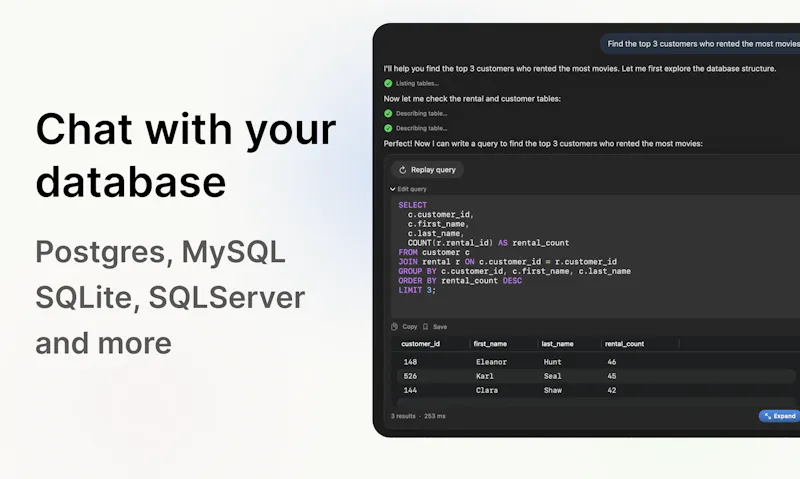The image size is (800, 479).
Task: Click the customer_id column header
Action: click(420, 344)
